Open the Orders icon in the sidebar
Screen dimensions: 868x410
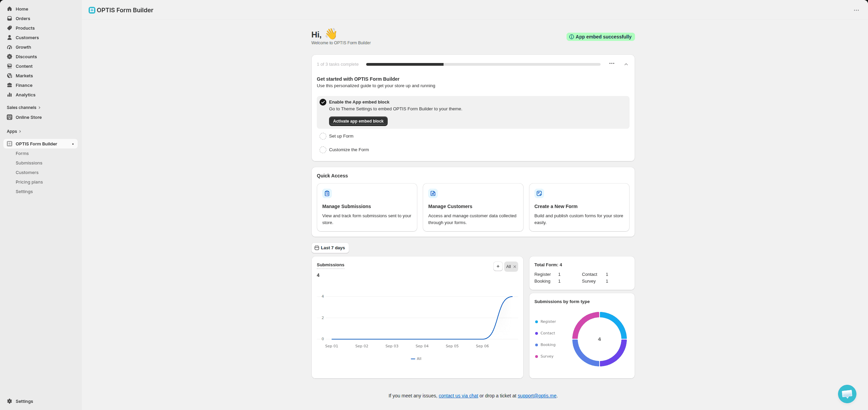(x=10, y=18)
